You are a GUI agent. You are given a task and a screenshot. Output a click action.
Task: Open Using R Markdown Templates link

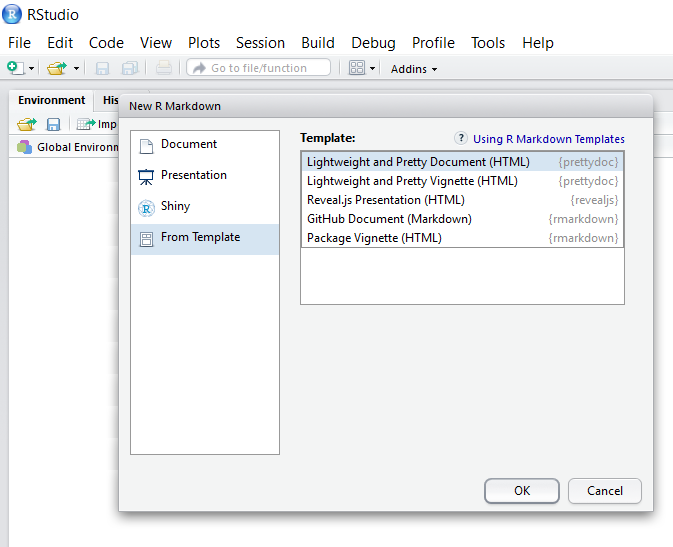(549, 139)
